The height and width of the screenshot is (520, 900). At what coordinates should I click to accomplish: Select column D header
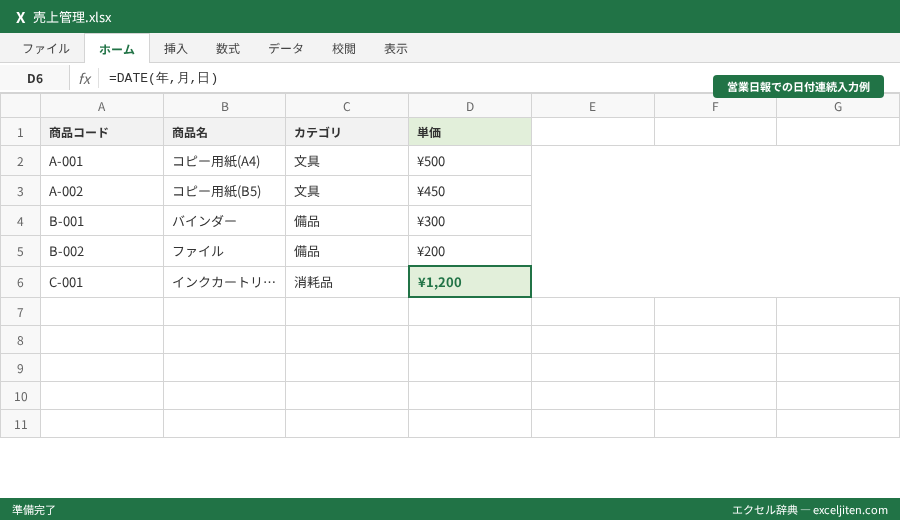click(470, 106)
